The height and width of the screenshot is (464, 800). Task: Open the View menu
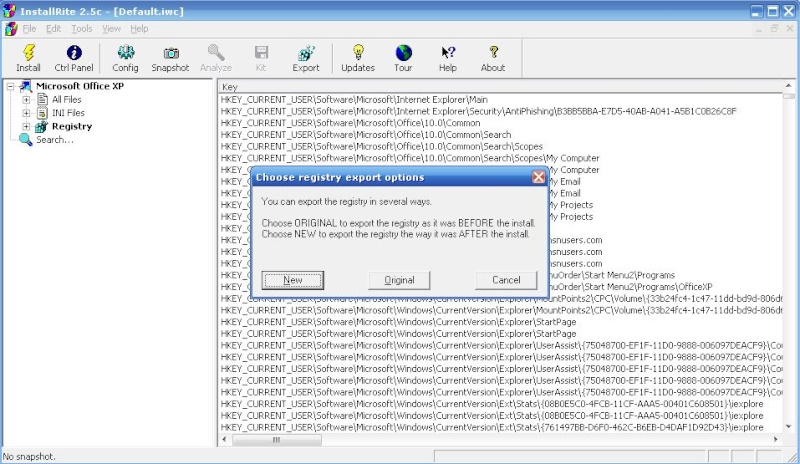point(111,29)
